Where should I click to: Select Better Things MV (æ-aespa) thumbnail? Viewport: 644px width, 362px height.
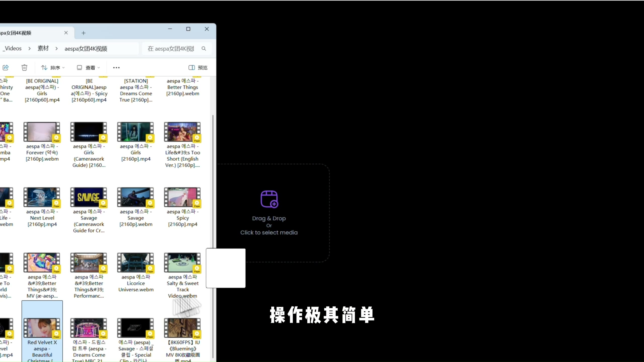tap(42, 262)
